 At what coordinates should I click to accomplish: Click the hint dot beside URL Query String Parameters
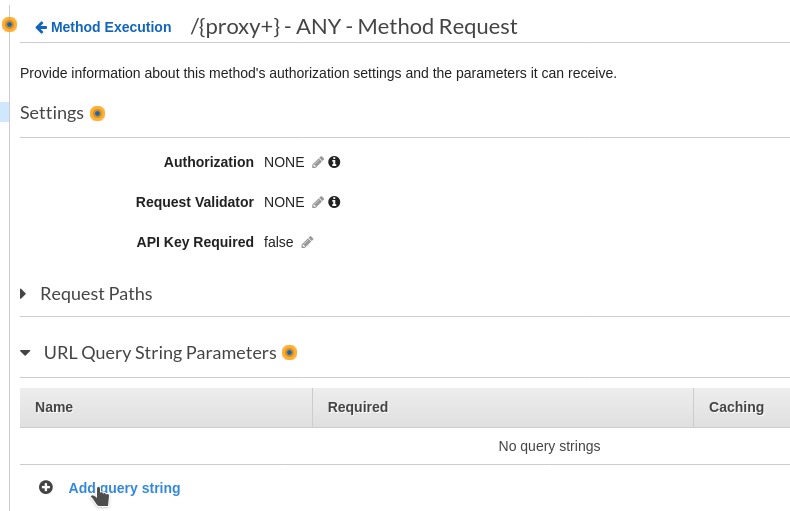click(289, 352)
